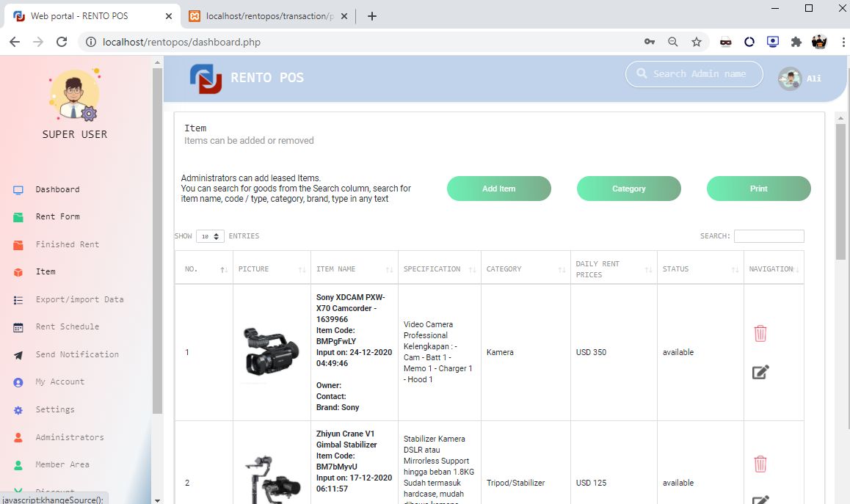Open the Rent Form menu item
Image resolution: width=850 pixels, height=504 pixels.
click(x=57, y=216)
